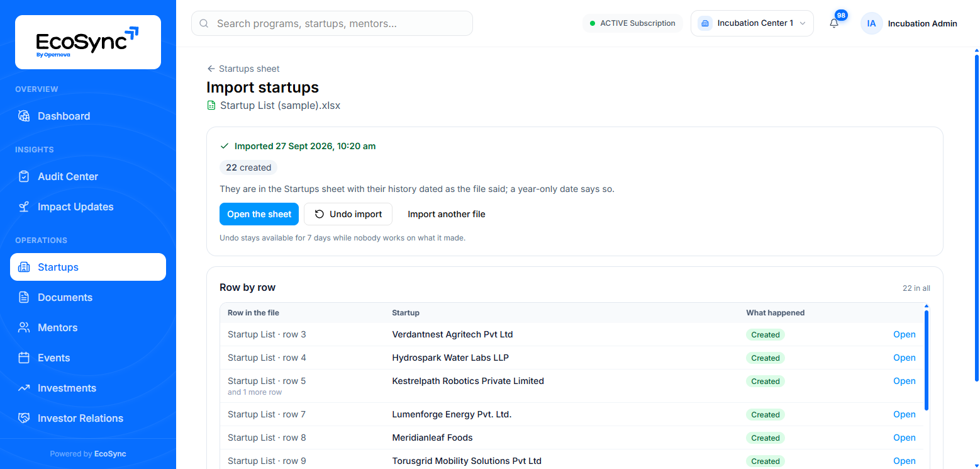The height and width of the screenshot is (469, 980).
Task: Click the Documents file icon
Action: (24, 297)
